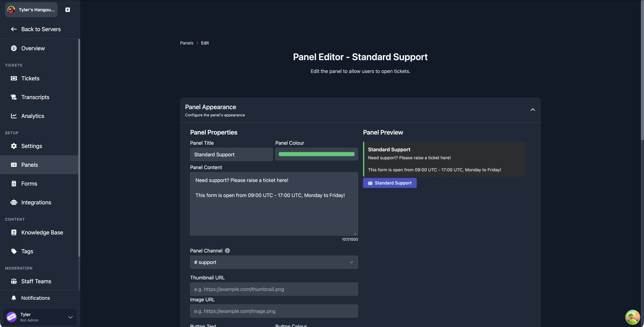Click the Analytics label in sidebar
The width and height of the screenshot is (644, 327).
point(33,116)
